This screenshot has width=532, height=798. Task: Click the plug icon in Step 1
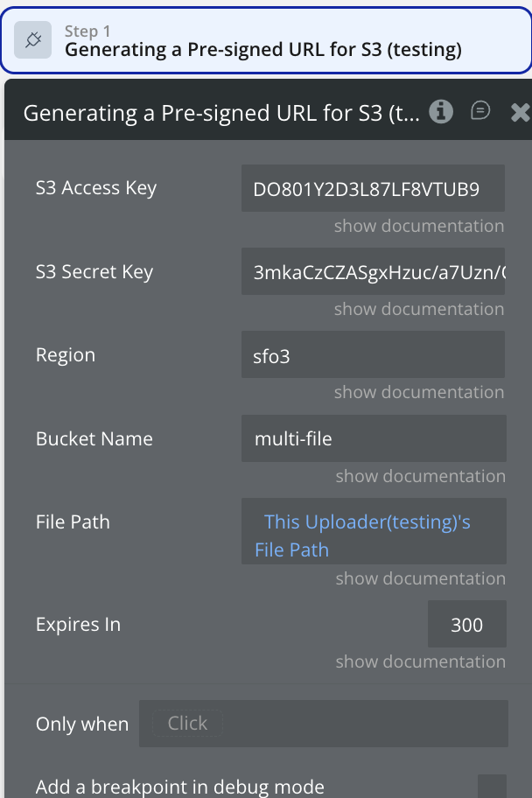(34, 41)
